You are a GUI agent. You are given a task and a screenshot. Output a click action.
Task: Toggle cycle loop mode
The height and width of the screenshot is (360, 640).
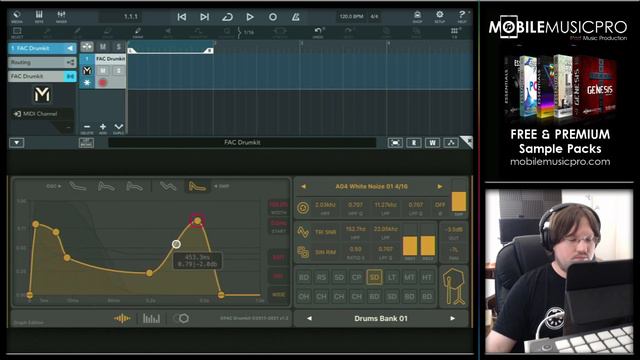point(227,17)
